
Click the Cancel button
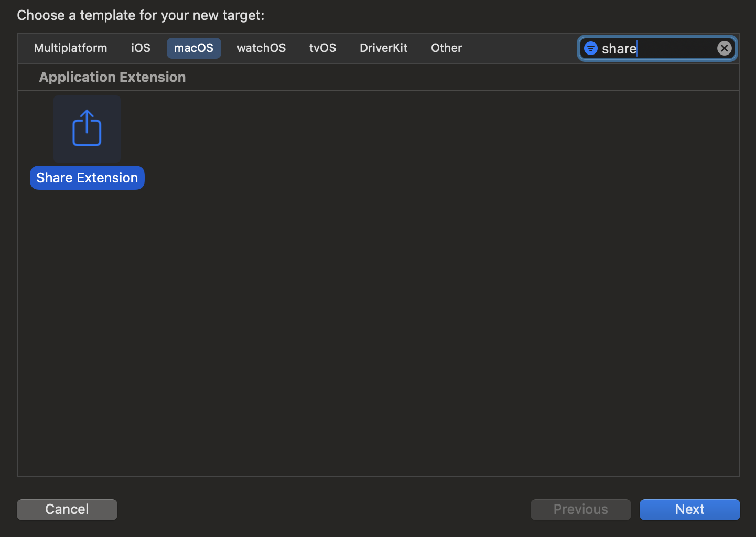pyautogui.click(x=67, y=509)
